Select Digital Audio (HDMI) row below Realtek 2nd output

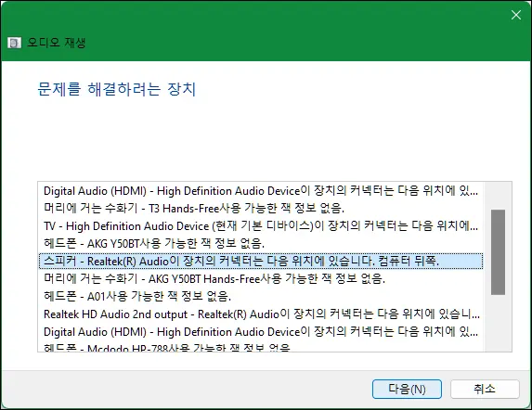(x=261, y=332)
